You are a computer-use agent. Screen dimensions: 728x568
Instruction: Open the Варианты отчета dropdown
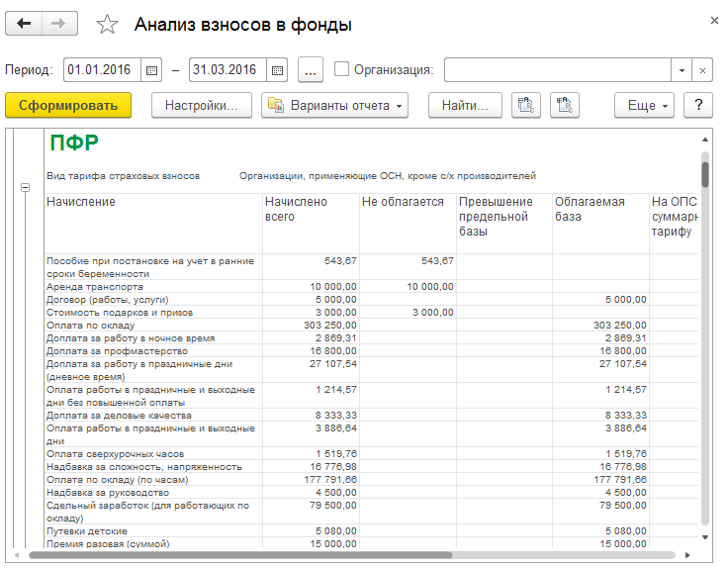click(334, 105)
